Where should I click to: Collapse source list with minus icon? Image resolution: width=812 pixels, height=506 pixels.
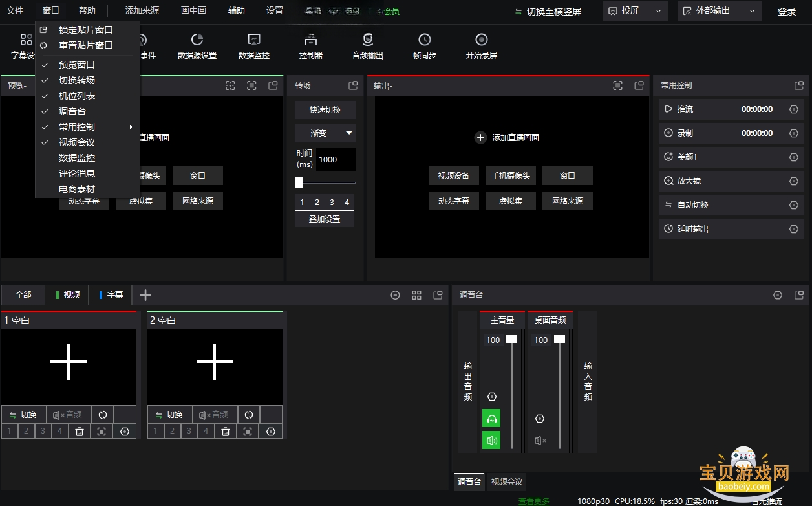[396, 295]
